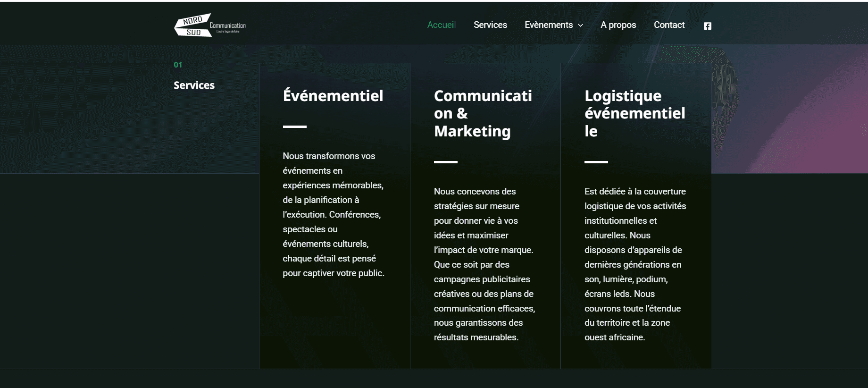
Task: Click the text 'ouest africaine.'
Action: point(615,337)
